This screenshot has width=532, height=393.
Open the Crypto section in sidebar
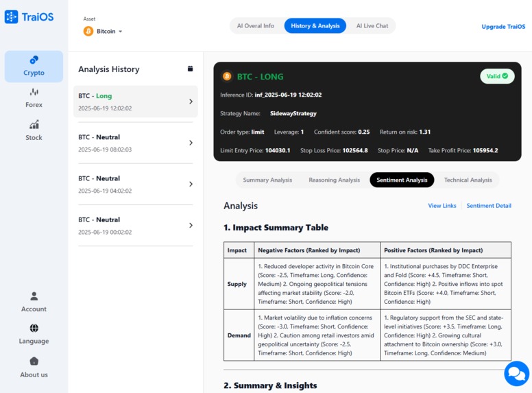pos(34,67)
